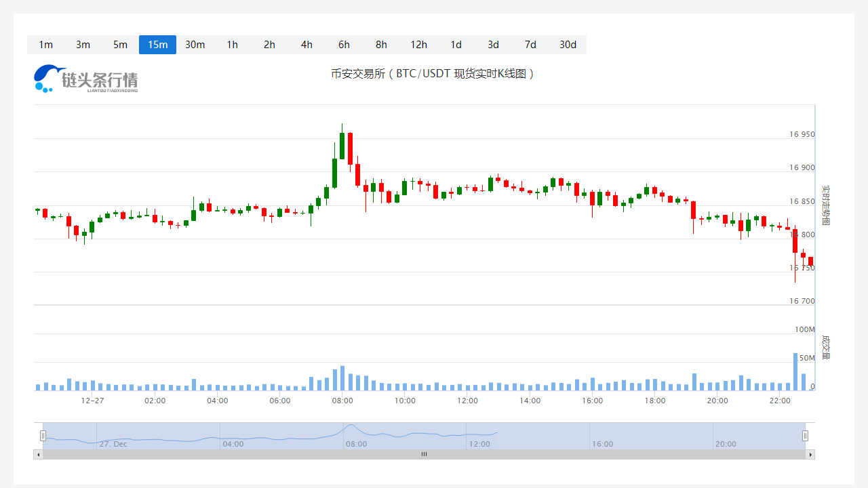
Task: Click the scrollbar left arrow button
Action: [38, 454]
